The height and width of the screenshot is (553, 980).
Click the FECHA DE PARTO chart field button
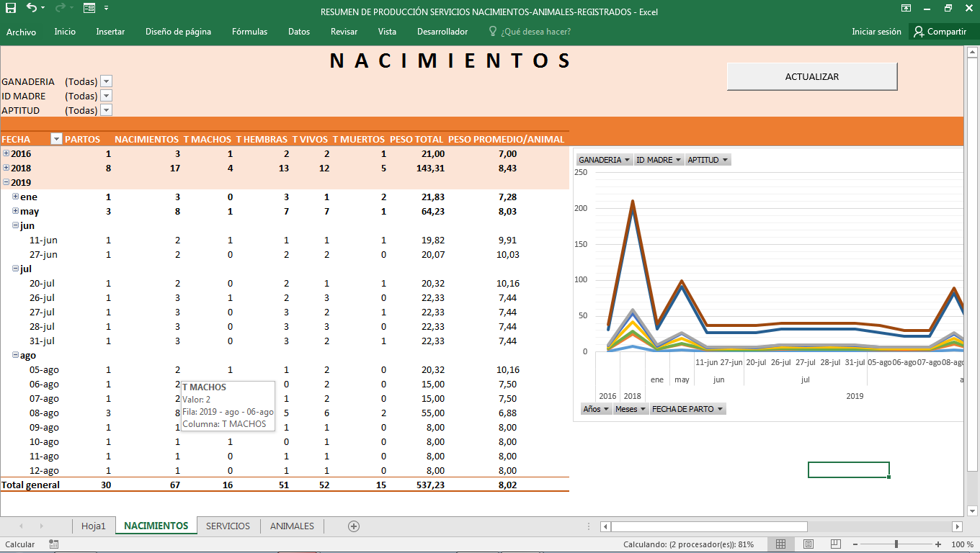tap(687, 409)
